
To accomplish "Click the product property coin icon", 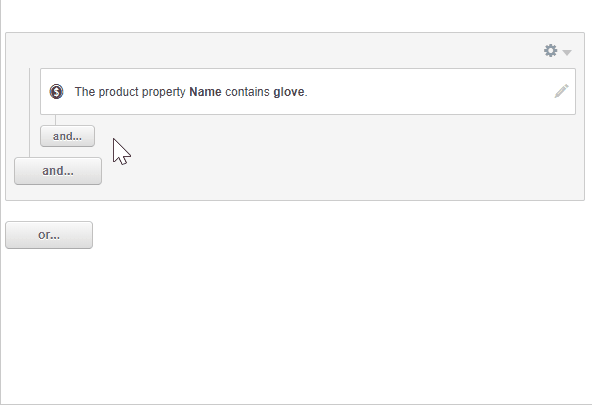I will tap(56, 92).
